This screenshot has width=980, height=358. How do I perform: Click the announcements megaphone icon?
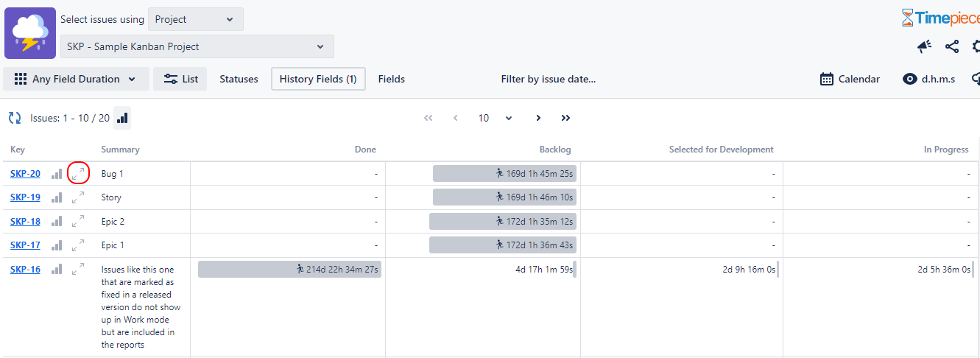pyautogui.click(x=924, y=46)
